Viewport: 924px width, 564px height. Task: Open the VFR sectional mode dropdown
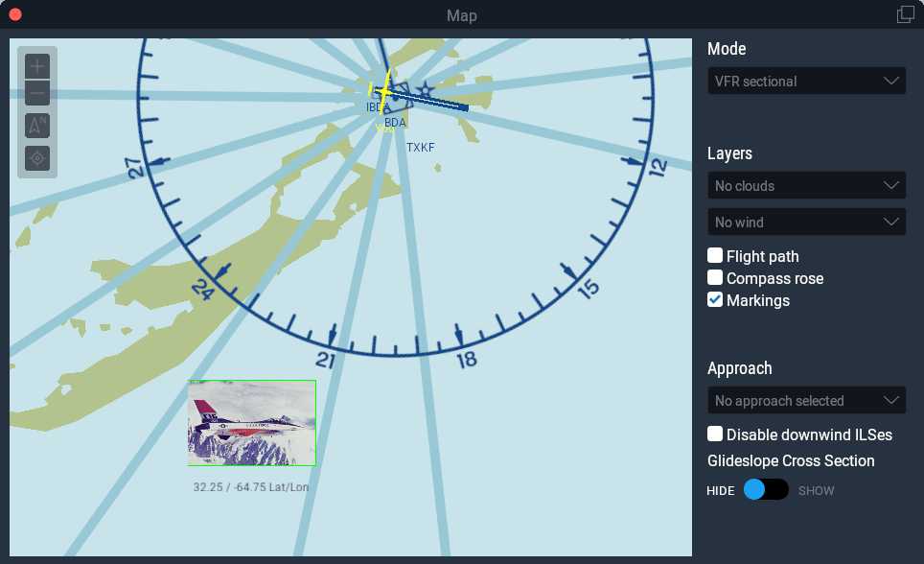807,81
